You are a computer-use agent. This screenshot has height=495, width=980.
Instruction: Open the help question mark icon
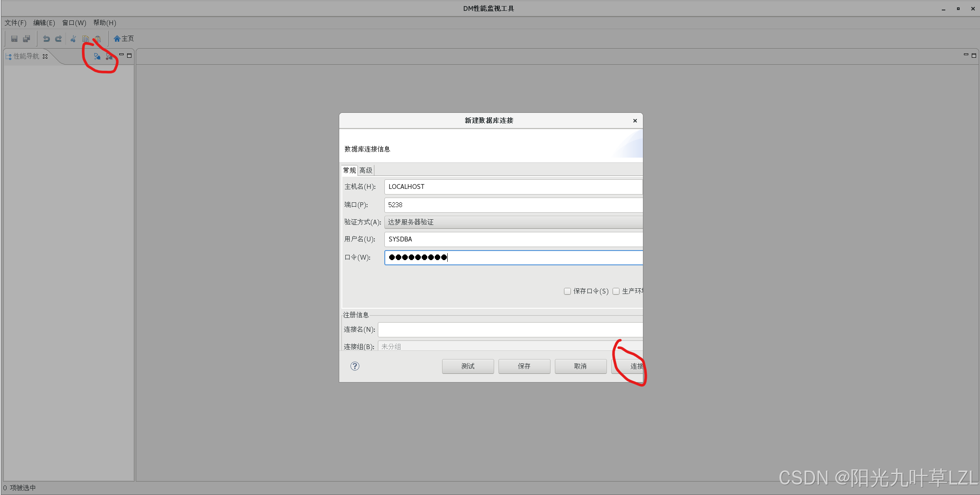coord(355,366)
